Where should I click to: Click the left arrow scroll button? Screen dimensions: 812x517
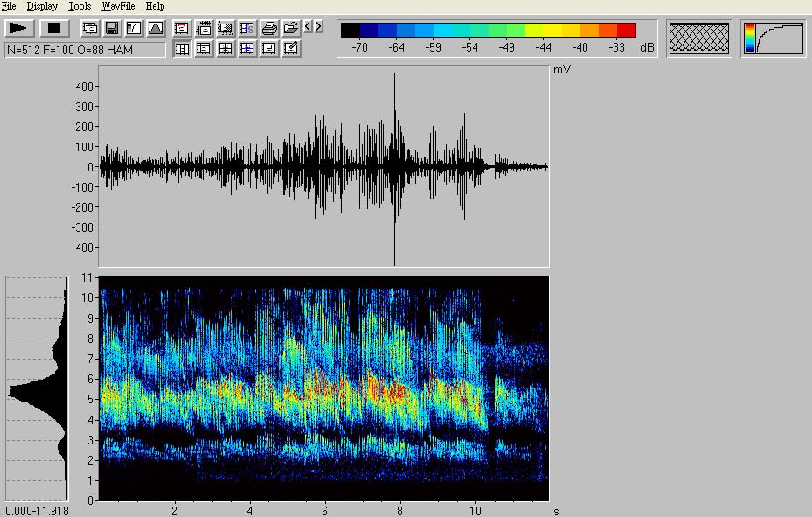[x=308, y=27]
